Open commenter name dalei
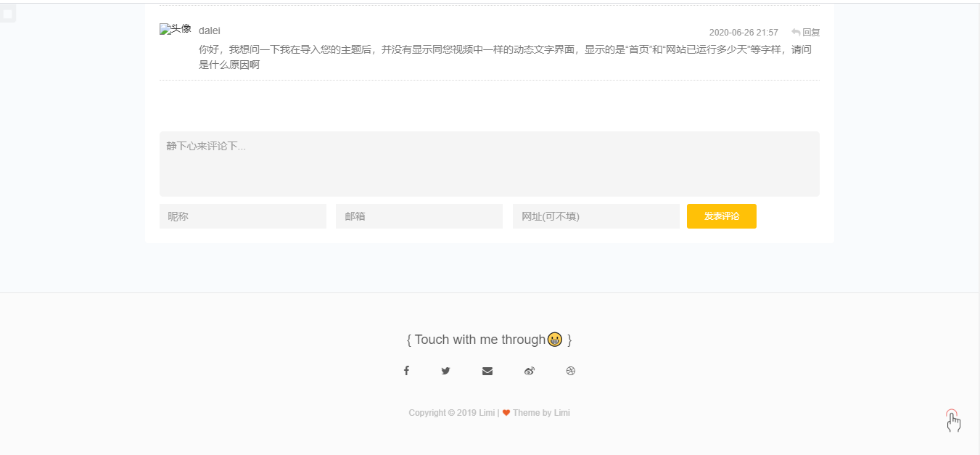Image resolution: width=980 pixels, height=455 pixels. click(x=210, y=30)
